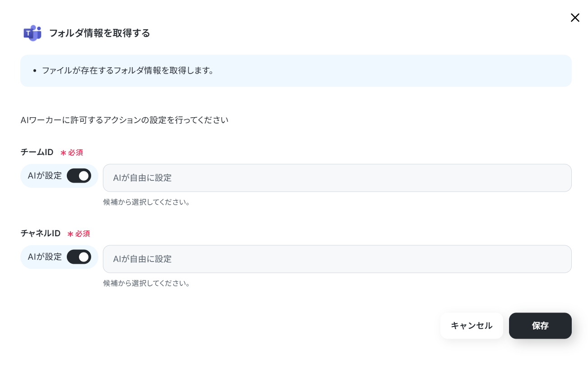Click the チームID input field

coord(337,178)
